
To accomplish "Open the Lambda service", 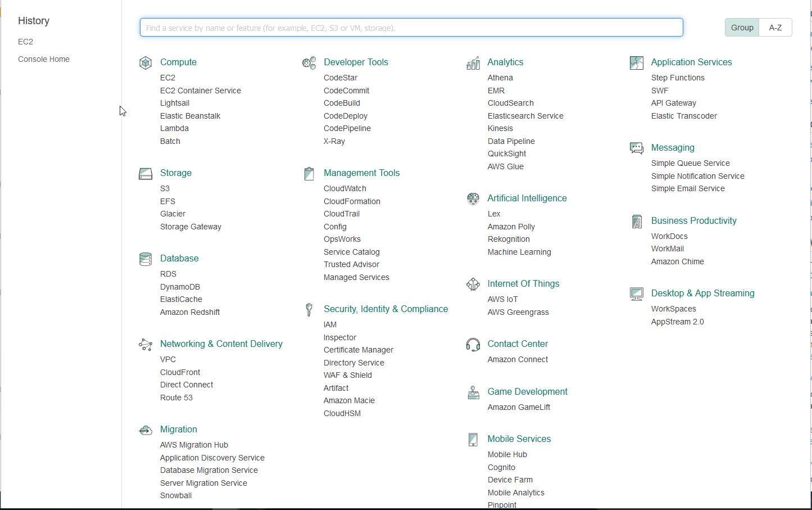I will 174,128.
